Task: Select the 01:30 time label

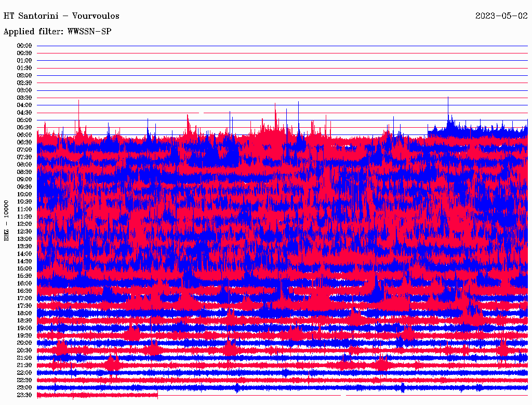Action: [x=24, y=68]
